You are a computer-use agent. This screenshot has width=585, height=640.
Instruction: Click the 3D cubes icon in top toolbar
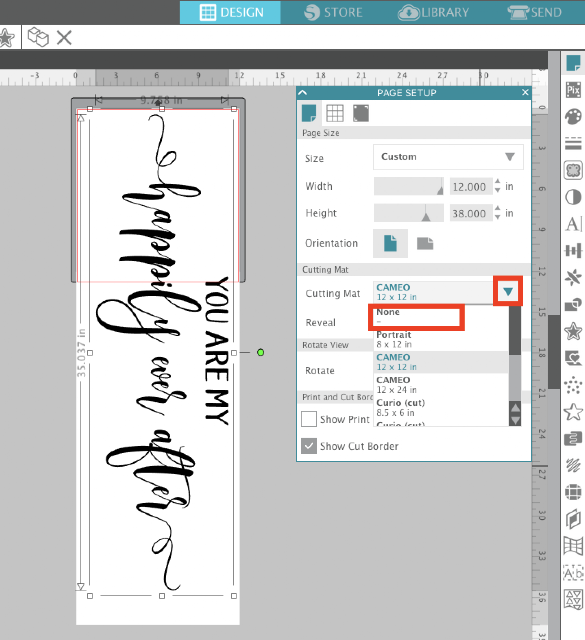tap(38, 37)
